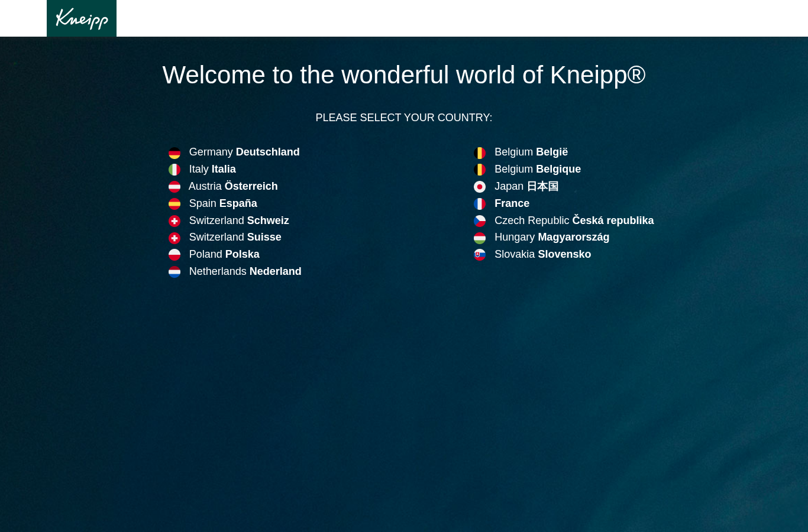The height and width of the screenshot is (532, 808).
Task: Choose Hungary Magyarország
Action: pyautogui.click(x=552, y=237)
